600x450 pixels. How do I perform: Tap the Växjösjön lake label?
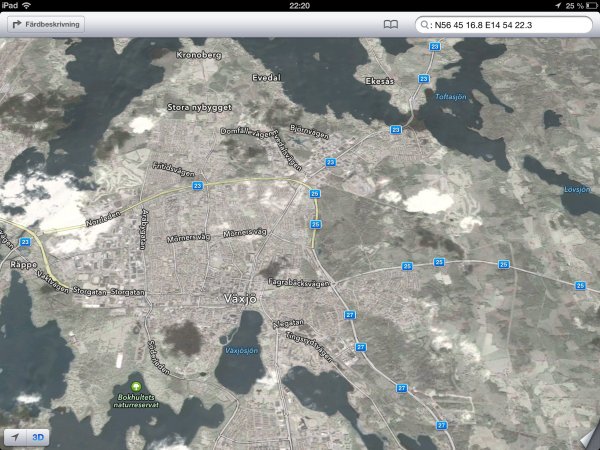pyautogui.click(x=238, y=352)
